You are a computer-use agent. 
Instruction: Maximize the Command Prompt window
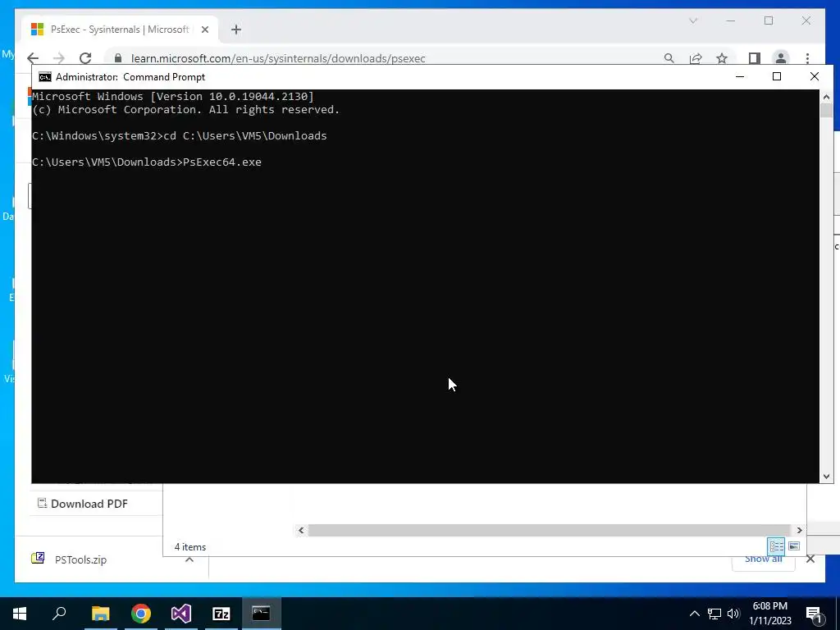(777, 76)
